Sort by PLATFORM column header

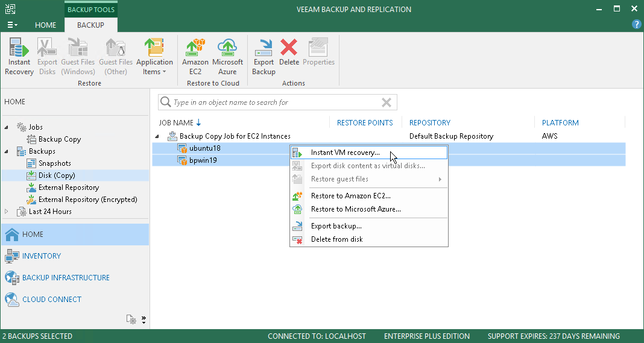point(560,123)
